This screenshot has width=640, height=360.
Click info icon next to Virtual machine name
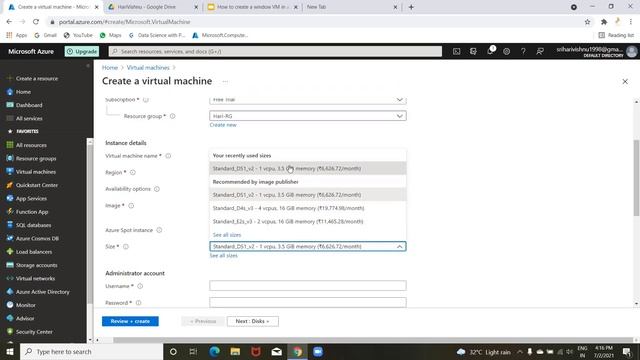tap(168, 156)
